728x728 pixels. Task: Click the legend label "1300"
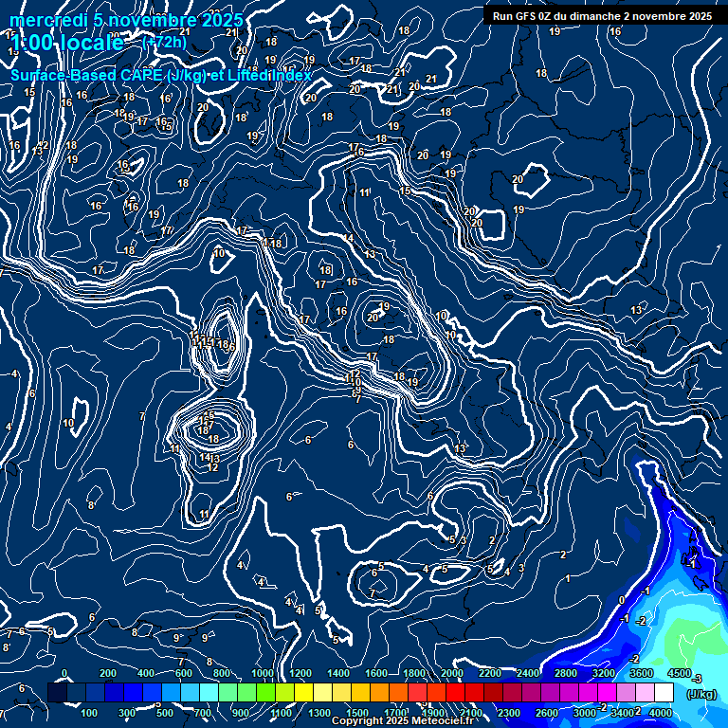(319, 713)
